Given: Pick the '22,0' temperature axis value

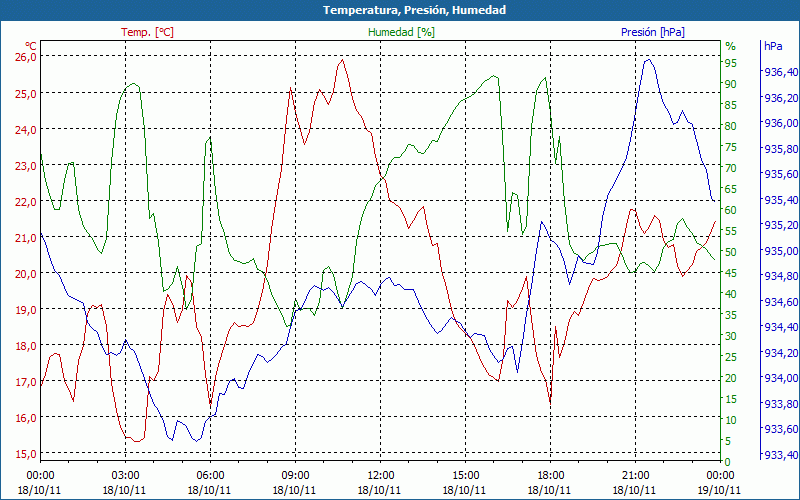Looking at the screenshot, I should pos(27,202).
